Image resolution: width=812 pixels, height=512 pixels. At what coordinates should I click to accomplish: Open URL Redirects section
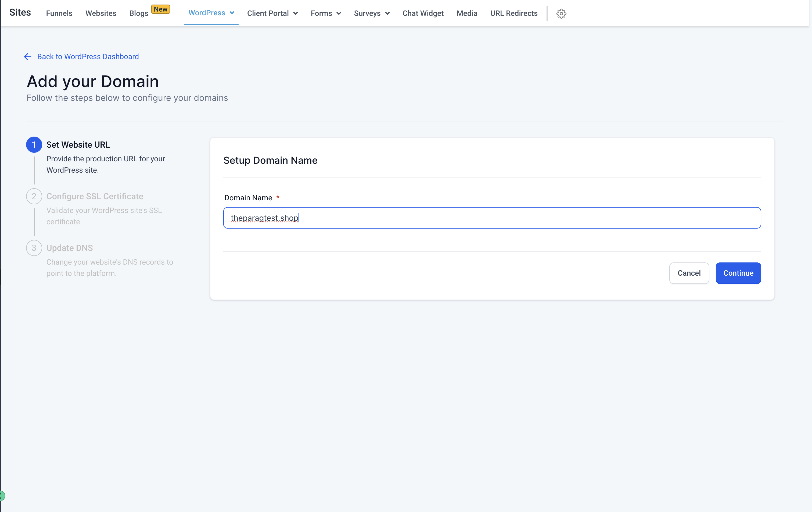pyautogui.click(x=513, y=13)
